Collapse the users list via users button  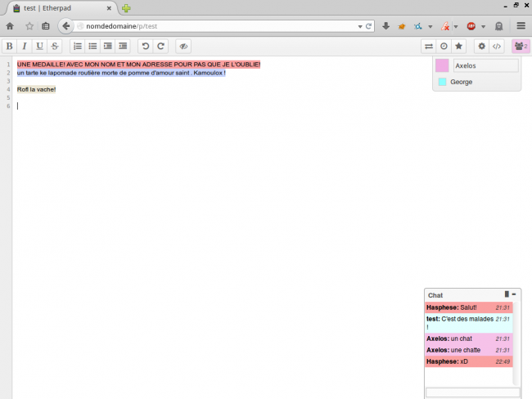pos(520,47)
